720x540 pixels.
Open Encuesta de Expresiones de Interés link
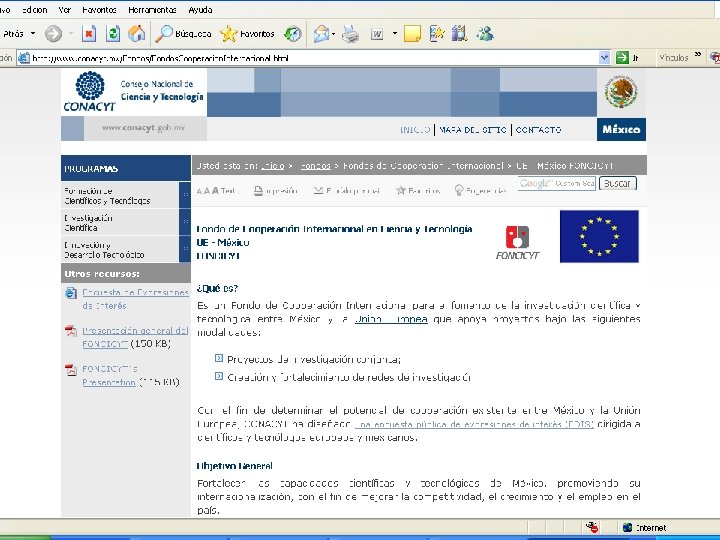click(135, 299)
